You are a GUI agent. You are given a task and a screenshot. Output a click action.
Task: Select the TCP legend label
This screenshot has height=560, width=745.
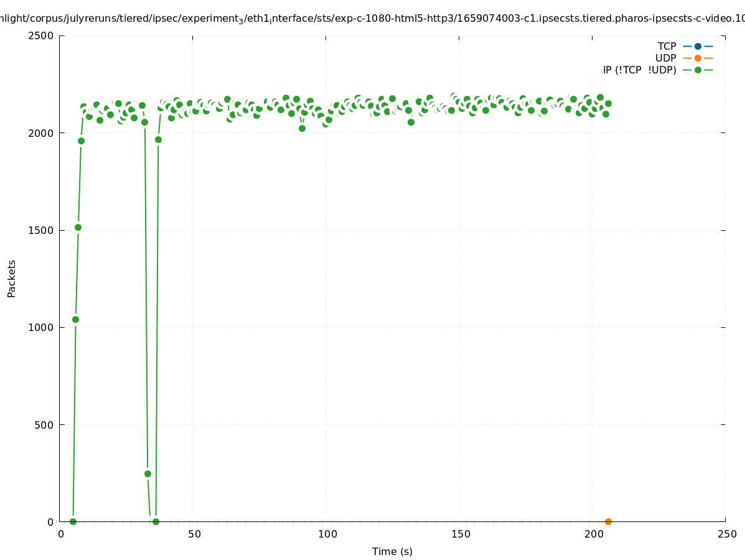tap(667, 46)
